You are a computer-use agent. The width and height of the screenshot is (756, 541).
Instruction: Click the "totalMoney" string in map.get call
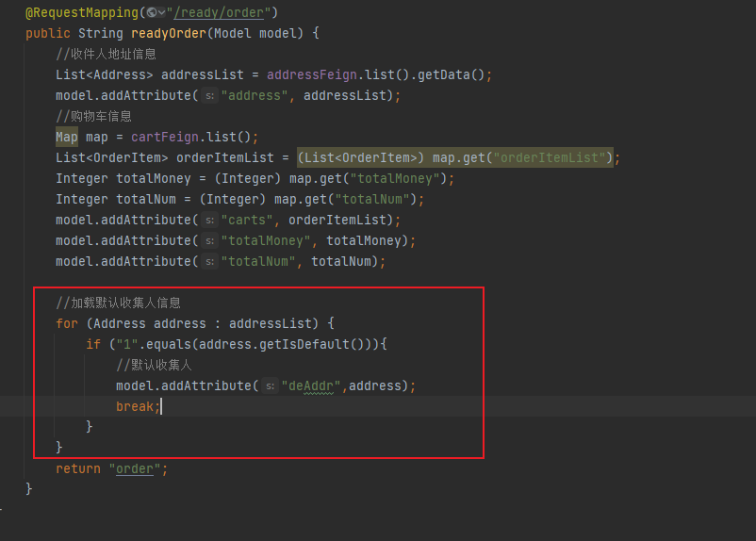tap(395, 178)
